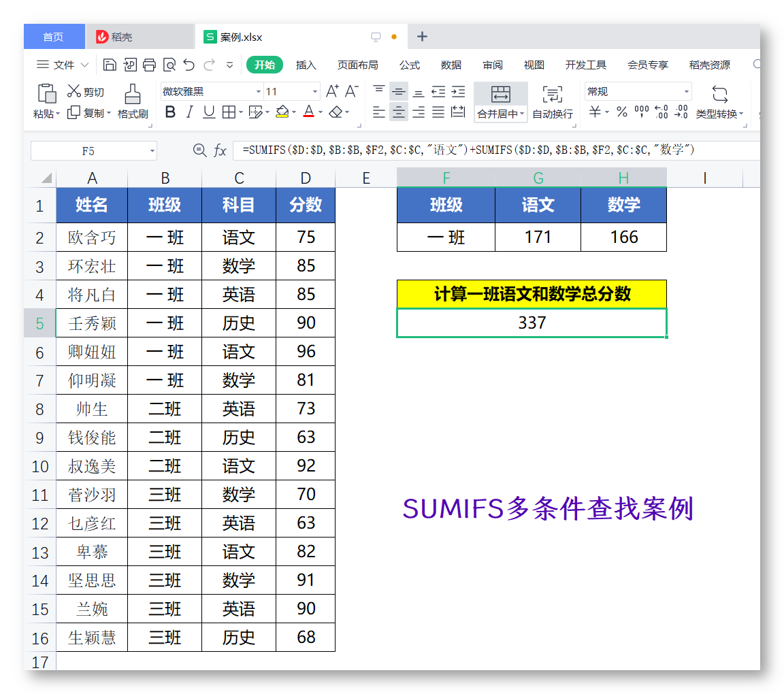The height and width of the screenshot is (694, 784).
Task: Select the Print icon
Action: tap(148, 64)
